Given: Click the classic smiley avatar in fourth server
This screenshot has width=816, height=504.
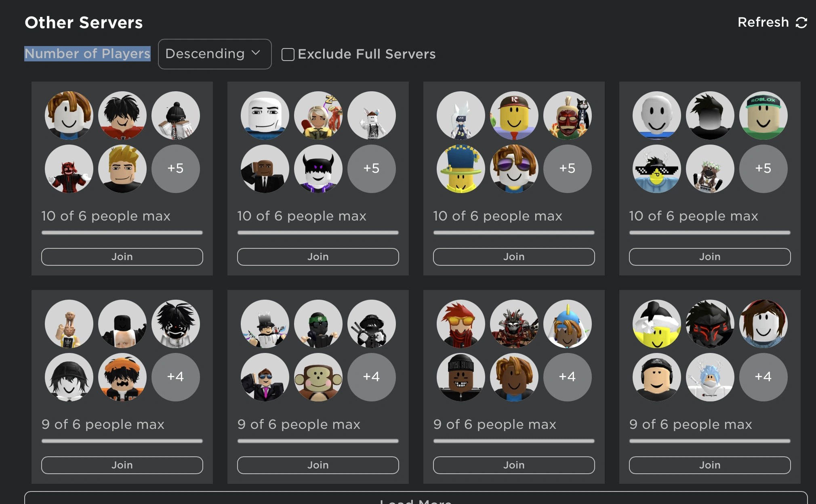Looking at the screenshot, I should [x=656, y=115].
